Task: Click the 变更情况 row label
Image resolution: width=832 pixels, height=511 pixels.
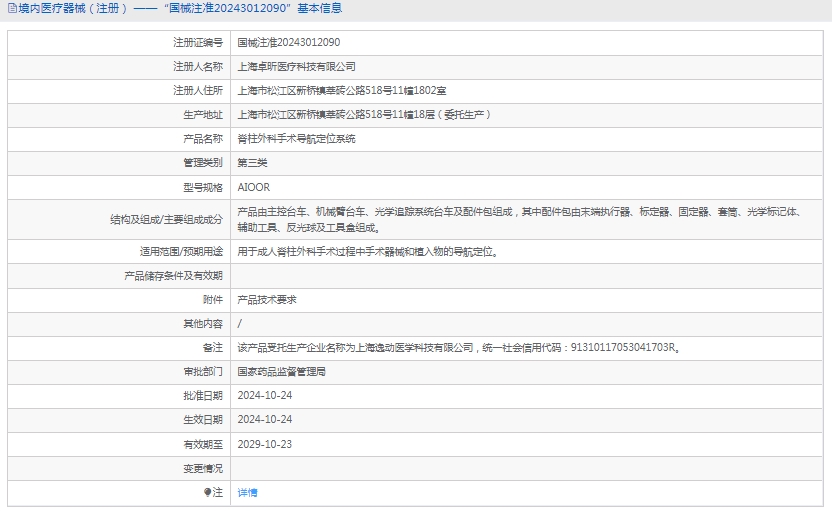Action: click(202, 468)
